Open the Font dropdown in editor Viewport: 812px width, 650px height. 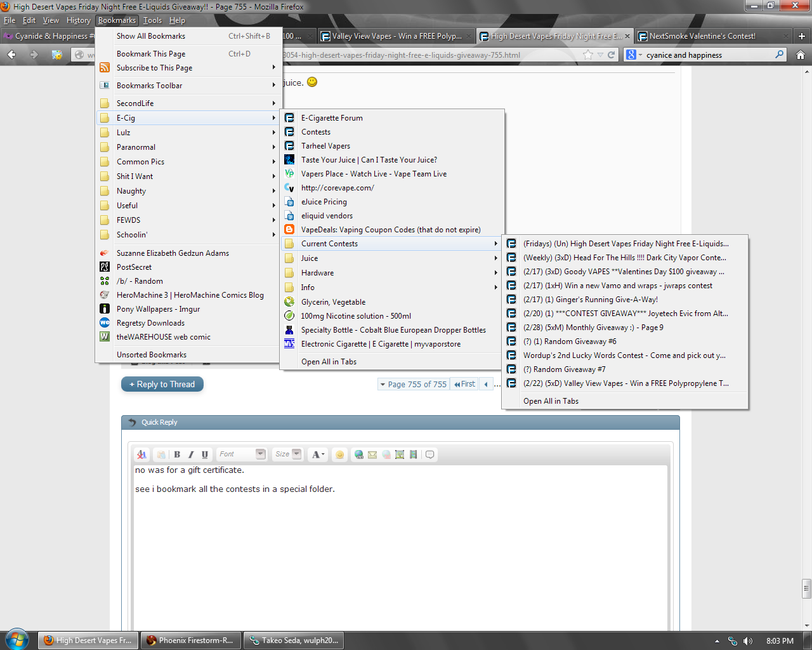(242, 454)
